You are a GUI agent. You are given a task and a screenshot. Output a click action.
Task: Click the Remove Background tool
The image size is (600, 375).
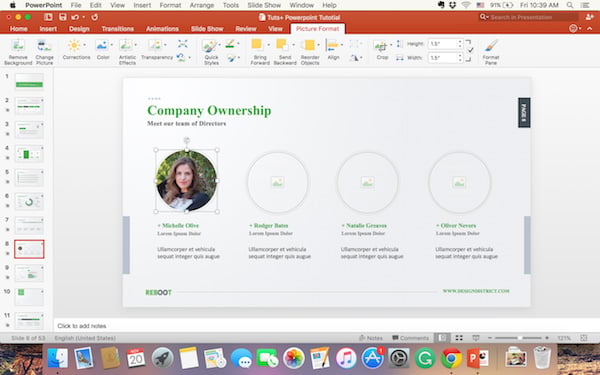(18, 52)
